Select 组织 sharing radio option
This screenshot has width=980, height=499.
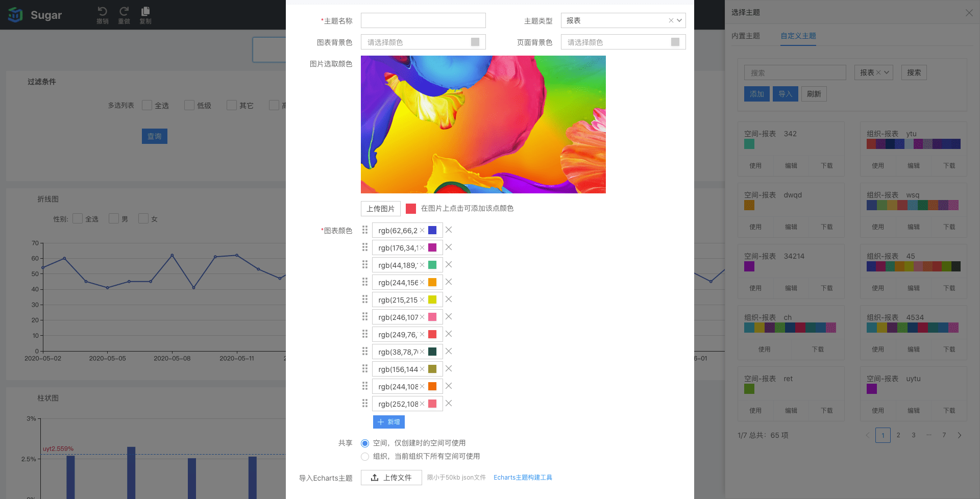click(365, 457)
